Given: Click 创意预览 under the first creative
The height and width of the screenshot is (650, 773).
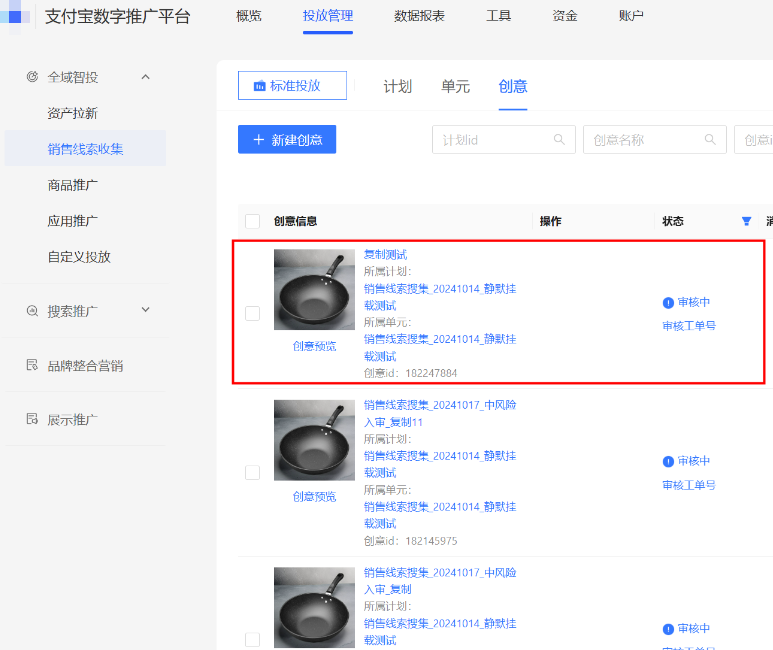Looking at the screenshot, I should click(314, 346).
